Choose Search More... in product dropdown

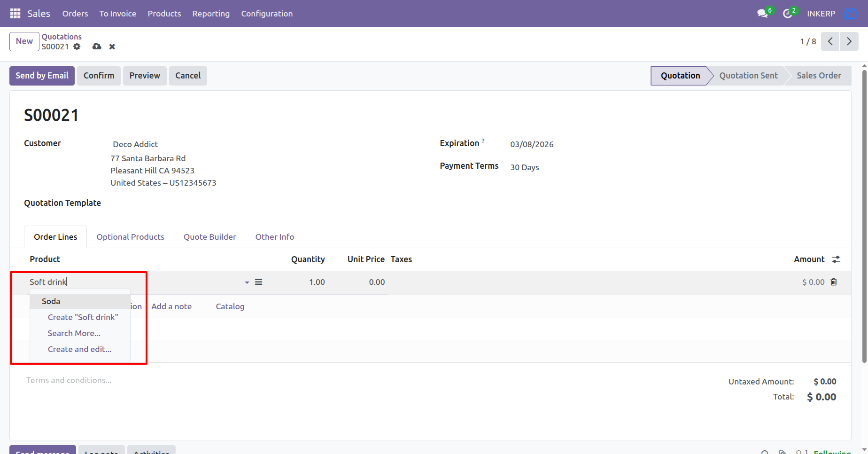coord(74,333)
